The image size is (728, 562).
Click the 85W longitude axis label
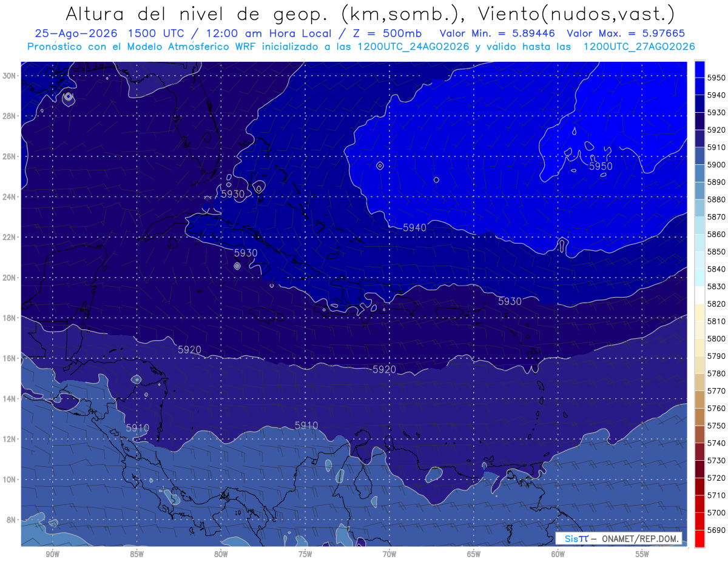tap(136, 554)
